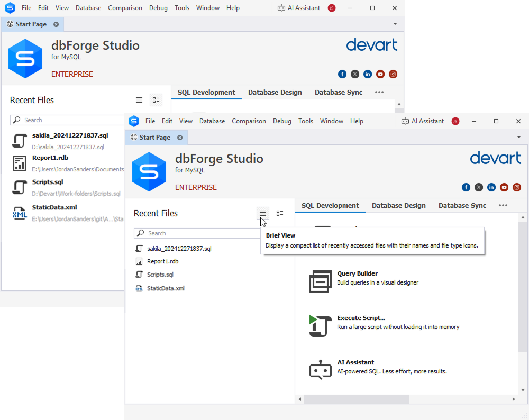This screenshot has height=420, width=529.
Task: Select Database Design tab in back window
Action: click(275, 93)
